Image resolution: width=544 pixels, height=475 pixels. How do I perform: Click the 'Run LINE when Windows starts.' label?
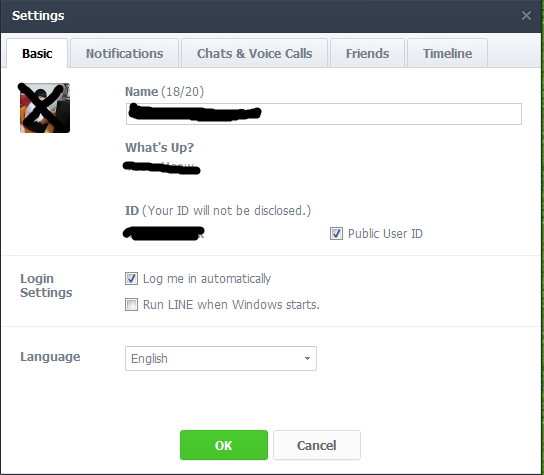pos(231,305)
